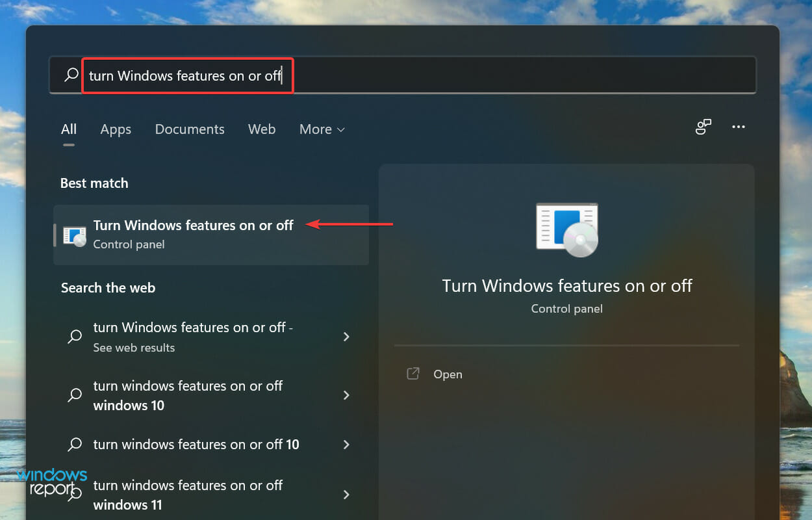
Task: Click search icon beside the windows 11 suggestion
Action: pyautogui.click(x=74, y=495)
